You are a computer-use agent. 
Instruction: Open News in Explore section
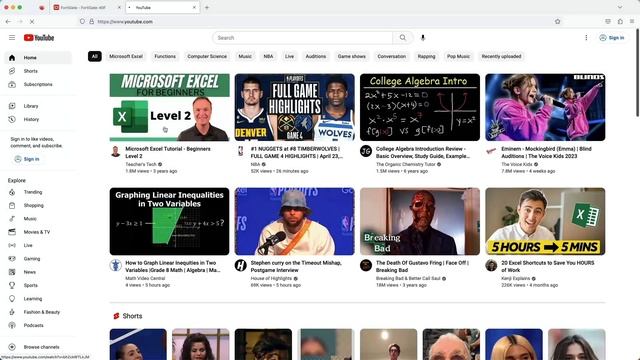pos(38,272)
